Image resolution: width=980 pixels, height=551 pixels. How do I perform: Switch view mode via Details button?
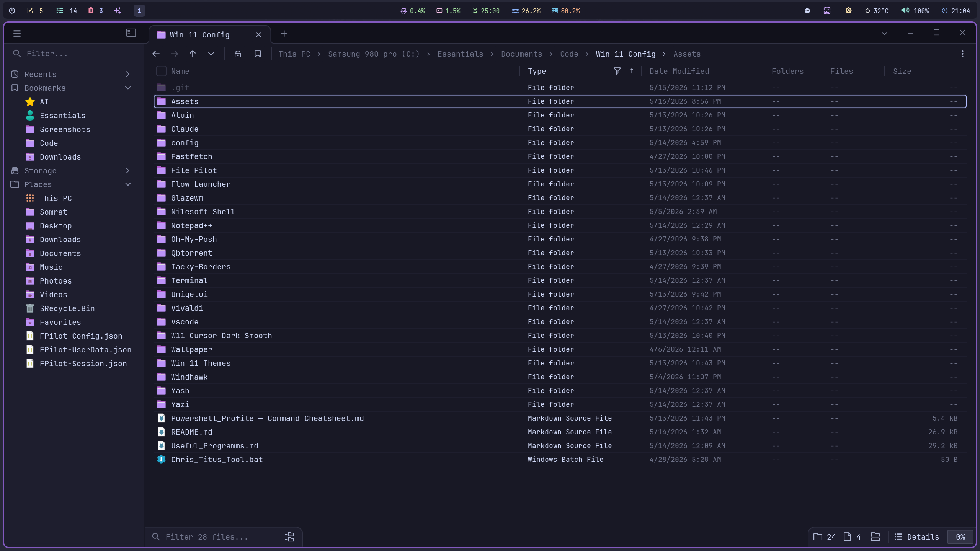click(x=917, y=537)
